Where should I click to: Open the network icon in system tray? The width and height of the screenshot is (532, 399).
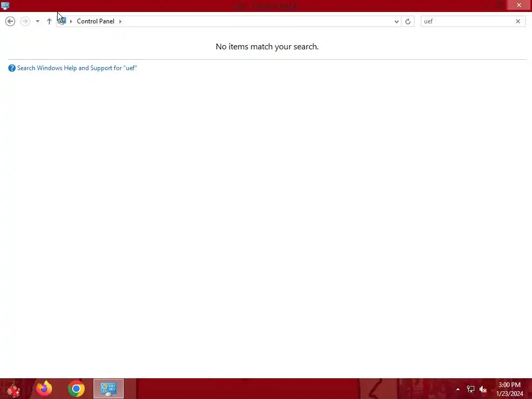(471, 389)
